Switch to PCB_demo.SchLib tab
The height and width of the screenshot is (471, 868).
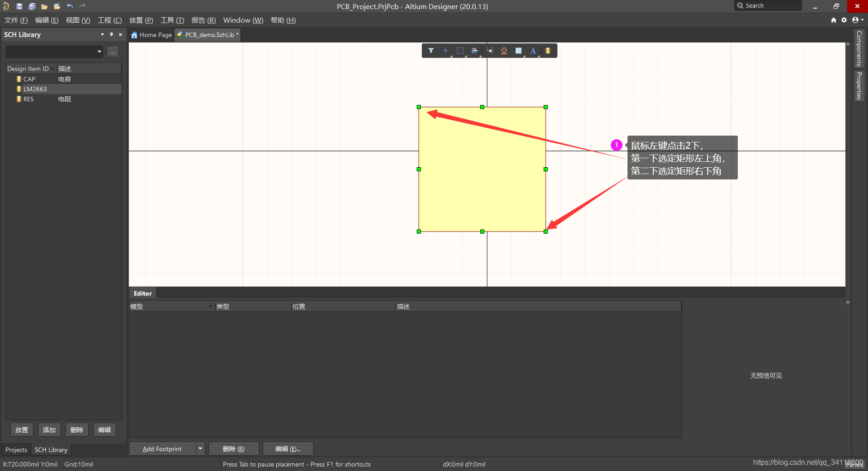(208, 35)
